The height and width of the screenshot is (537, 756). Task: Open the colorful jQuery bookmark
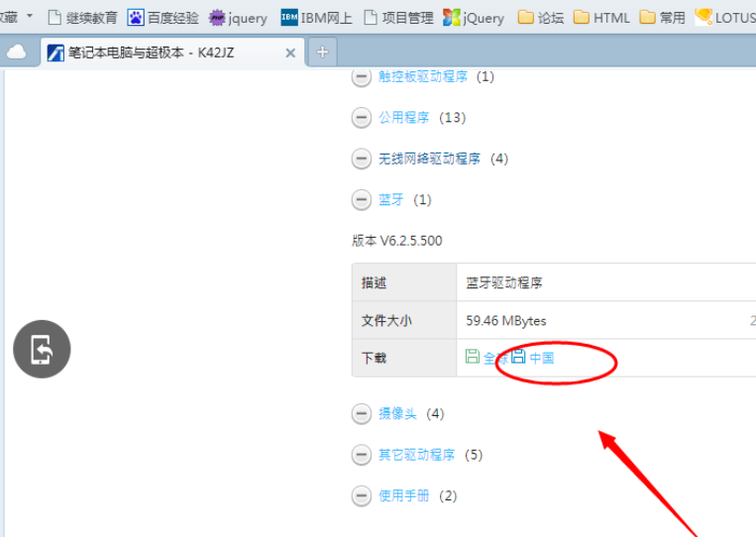(x=473, y=17)
